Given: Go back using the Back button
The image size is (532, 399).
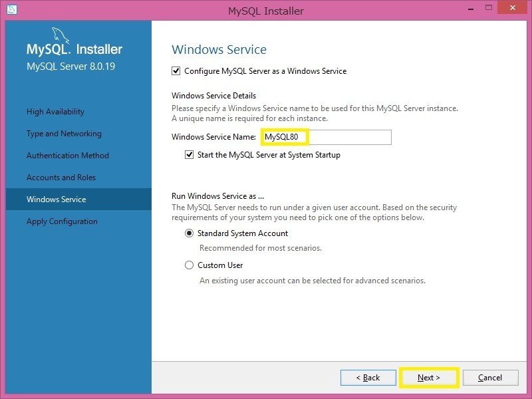Looking at the screenshot, I should [x=368, y=377].
